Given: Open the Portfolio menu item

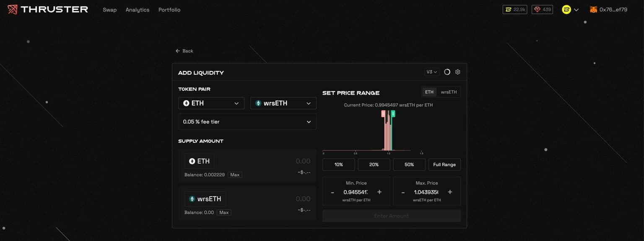Looking at the screenshot, I should (169, 10).
